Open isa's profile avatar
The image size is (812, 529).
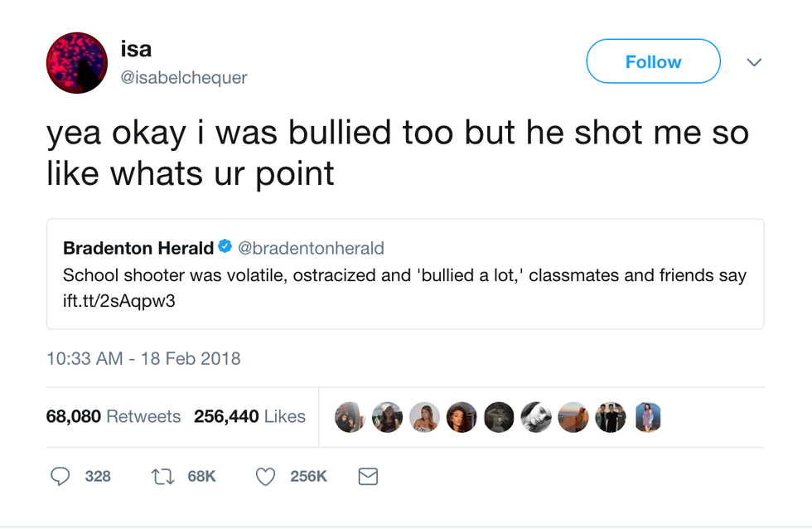pos(77,63)
